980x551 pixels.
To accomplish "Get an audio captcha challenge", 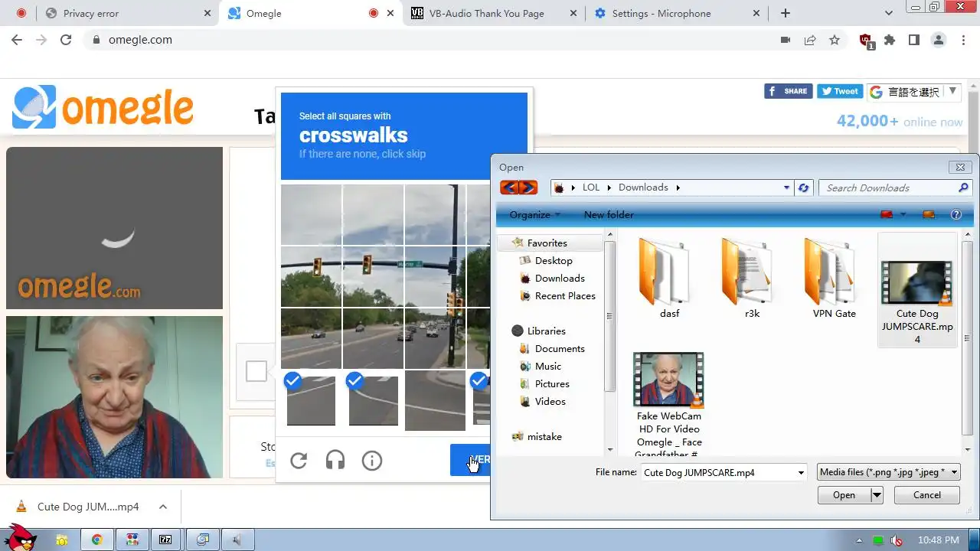I will click(x=335, y=461).
